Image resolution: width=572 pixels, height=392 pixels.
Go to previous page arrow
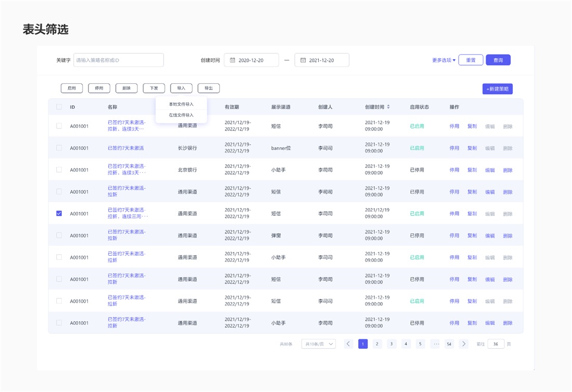348,344
